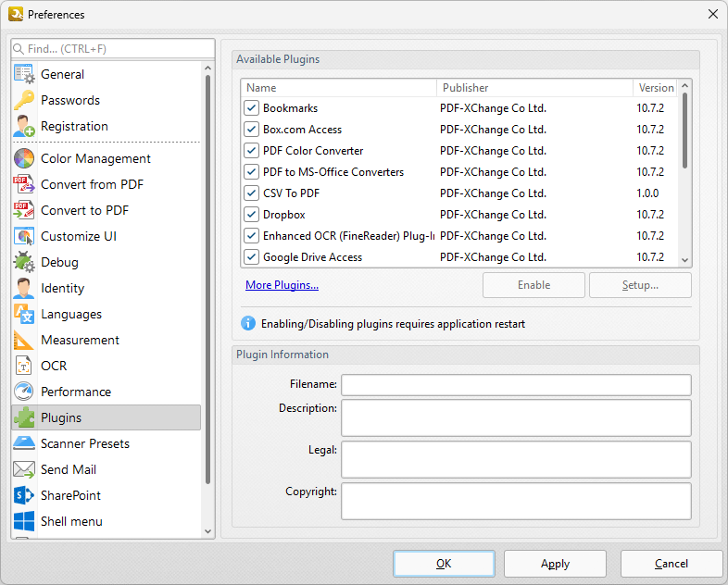This screenshot has width=728, height=585.
Task: Click the category list scroll-up arrow
Action: [208, 68]
